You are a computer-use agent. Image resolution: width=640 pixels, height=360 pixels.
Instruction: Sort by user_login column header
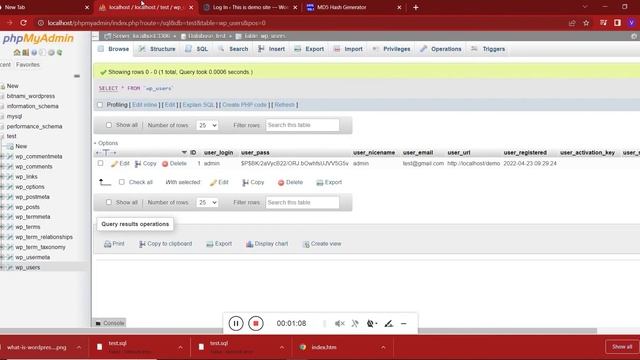218,153
